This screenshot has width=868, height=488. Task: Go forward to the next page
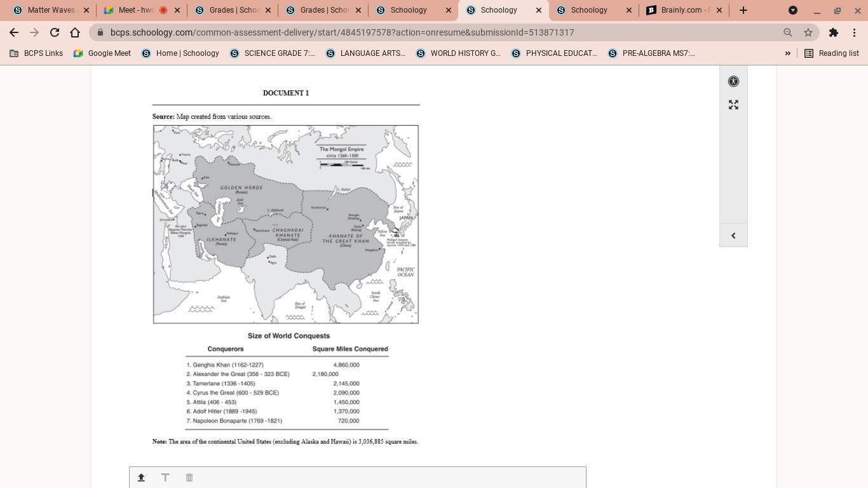click(34, 32)
